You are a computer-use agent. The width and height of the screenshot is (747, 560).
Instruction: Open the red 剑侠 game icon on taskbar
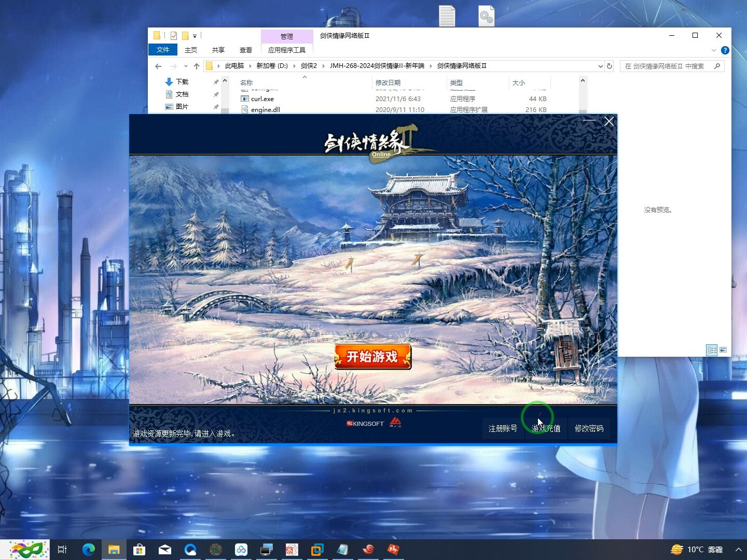pyautogui.click(x=393, y=550)
